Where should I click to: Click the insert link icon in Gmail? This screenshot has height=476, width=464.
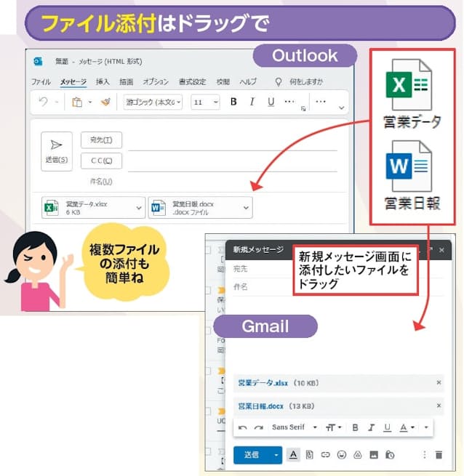(x=325, y=455)
